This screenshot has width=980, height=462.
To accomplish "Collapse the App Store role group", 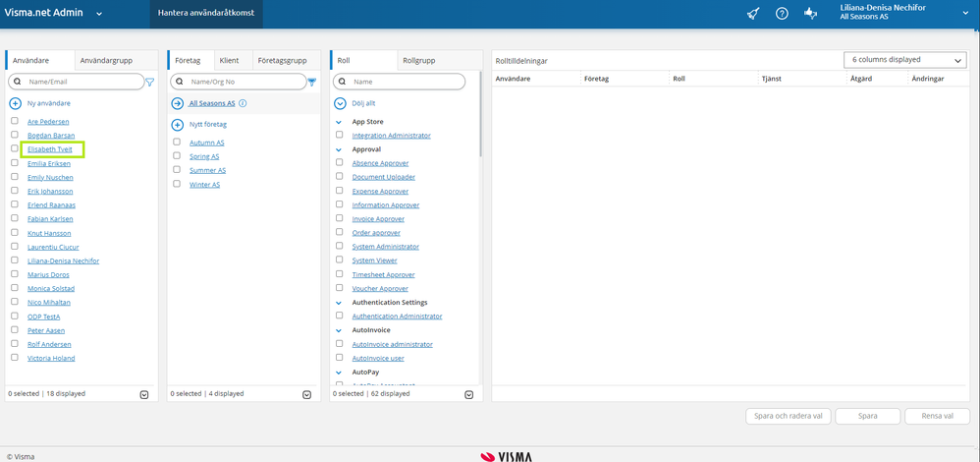I will (x=340, y=122).
